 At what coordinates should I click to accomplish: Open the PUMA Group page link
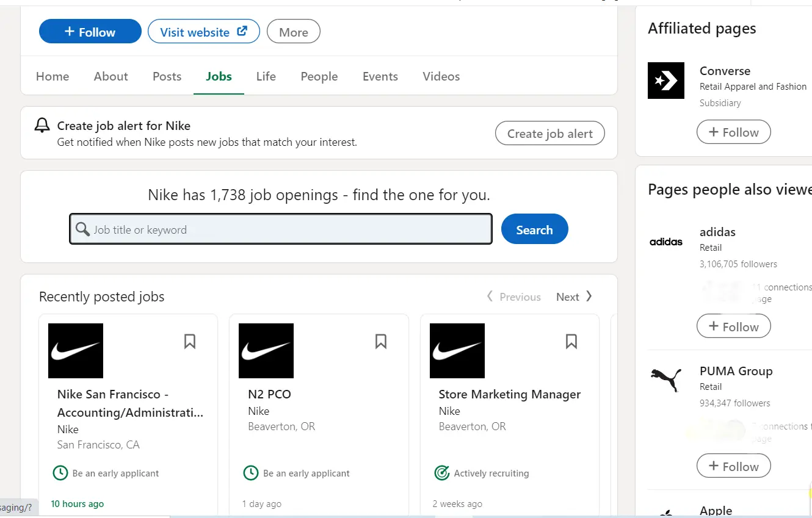[736, 371]
